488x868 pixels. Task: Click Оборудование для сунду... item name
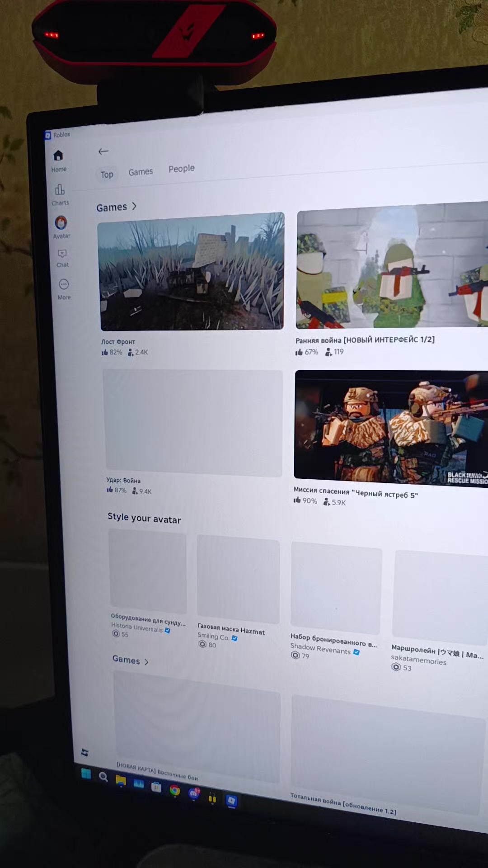pos(148,619)
